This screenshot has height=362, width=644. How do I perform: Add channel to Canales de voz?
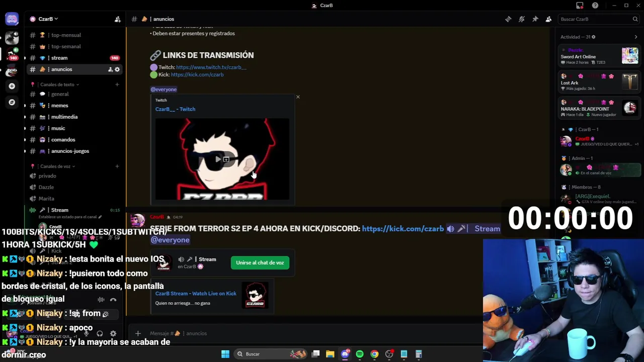point(117,166)
